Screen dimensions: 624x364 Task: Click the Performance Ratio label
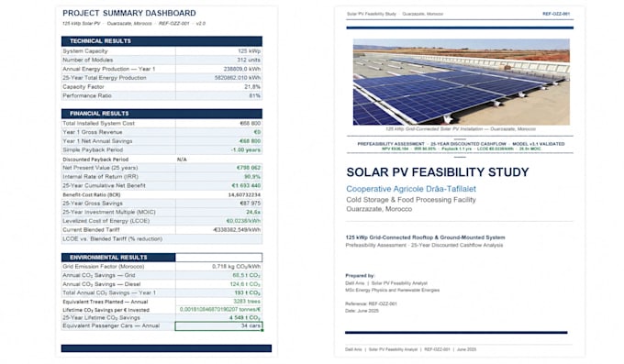pyautogui.click(x=87, y=95)
